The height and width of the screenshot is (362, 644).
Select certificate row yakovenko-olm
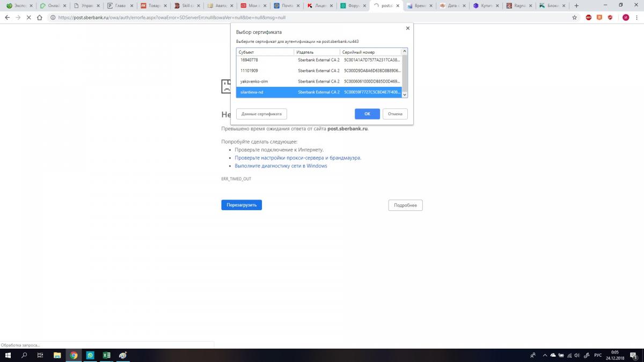tap(319, 82)
